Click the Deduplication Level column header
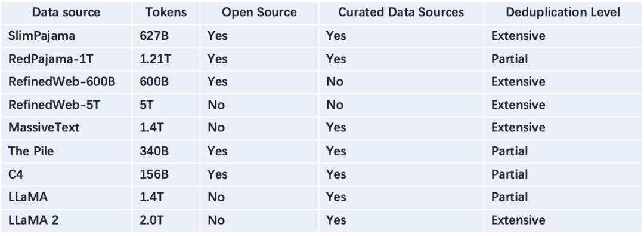Image resolution: width=644 pixels, height=236 pixels. point(563,13)
